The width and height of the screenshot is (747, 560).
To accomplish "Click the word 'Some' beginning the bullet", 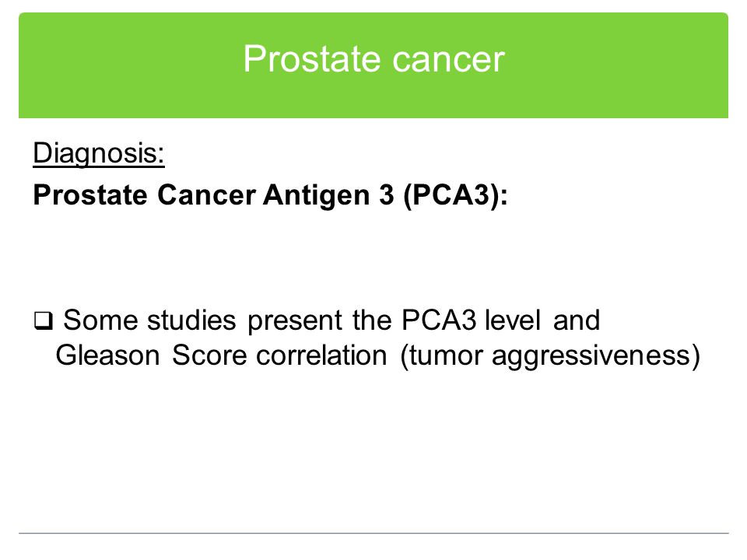I will point(100,320).
